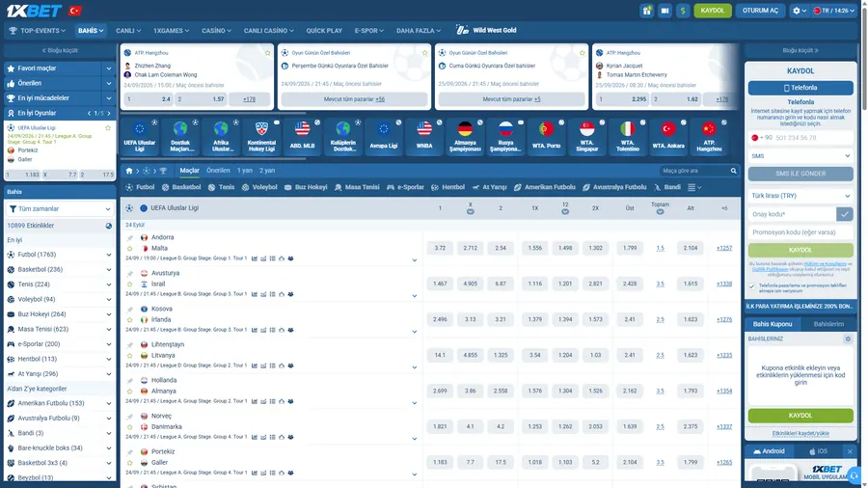Open the BAHİS menu

click(x=91, y=31)
